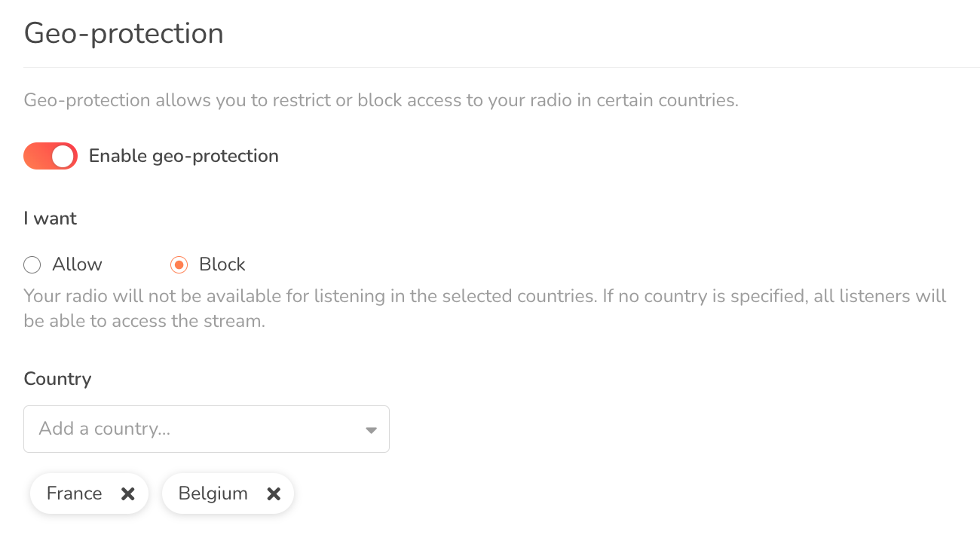Click the 'Block' option label
This screenshot has height=556, width=980.
point(222,264)
